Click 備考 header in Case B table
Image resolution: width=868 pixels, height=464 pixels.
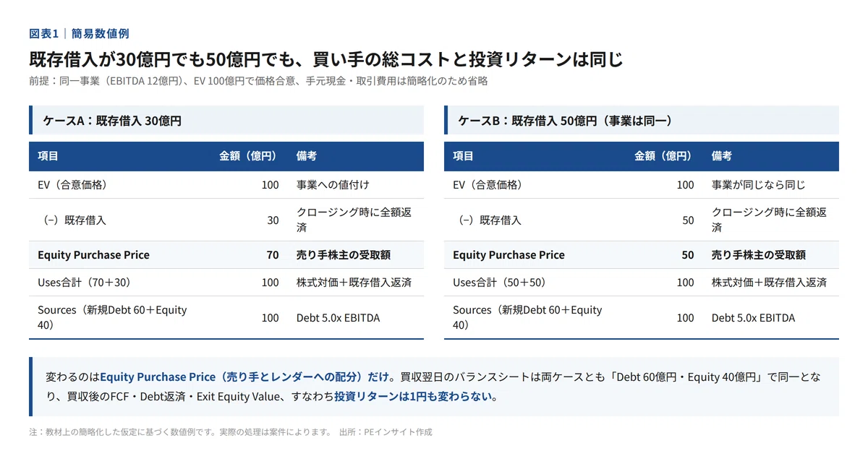722,156
